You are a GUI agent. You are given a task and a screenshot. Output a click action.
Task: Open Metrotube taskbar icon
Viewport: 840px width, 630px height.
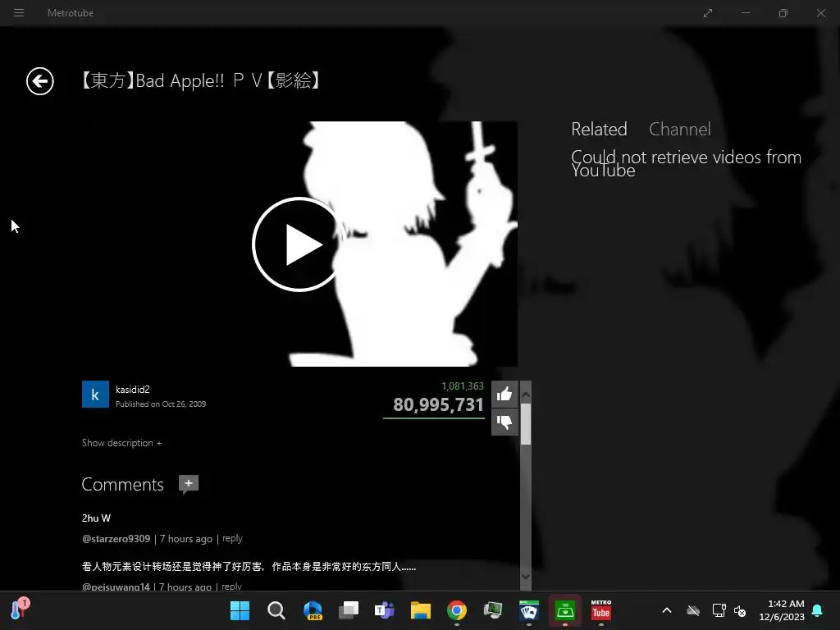tap(601, 610)
